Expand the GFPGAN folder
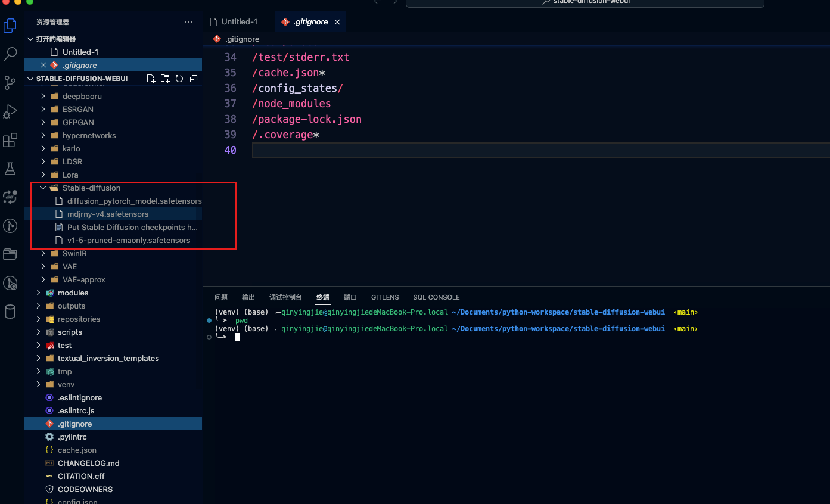The image size is (830, 504). tap(43, 122)
